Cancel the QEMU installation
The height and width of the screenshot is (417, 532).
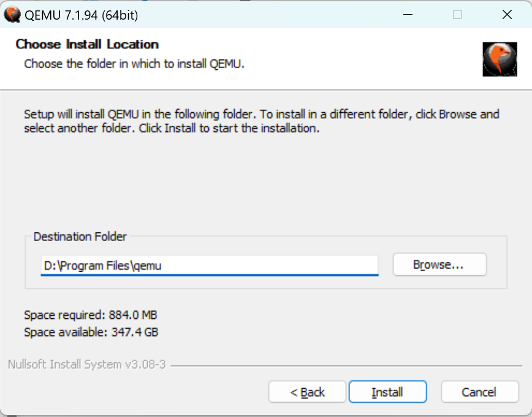click(x=479, y=392)
